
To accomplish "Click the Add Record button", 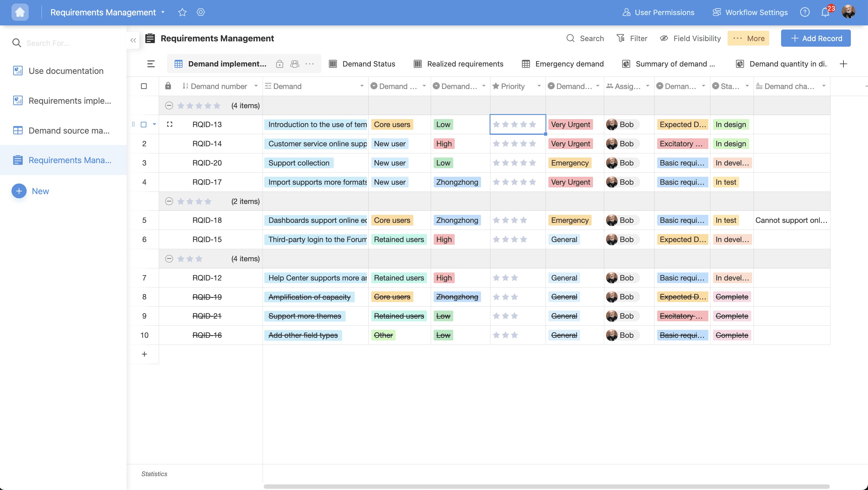I will pyautogui.click(x=815, y=38).
